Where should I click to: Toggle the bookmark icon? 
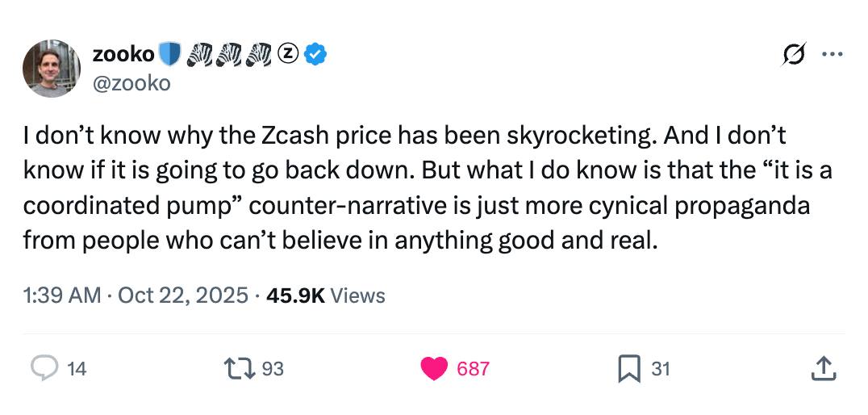coord(628,369)
